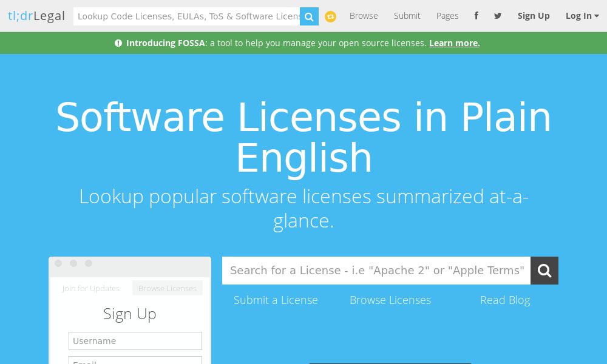Screen dimensions: 607x364
Task: Select Submit in the navigation bar
Action: (407, 16)
